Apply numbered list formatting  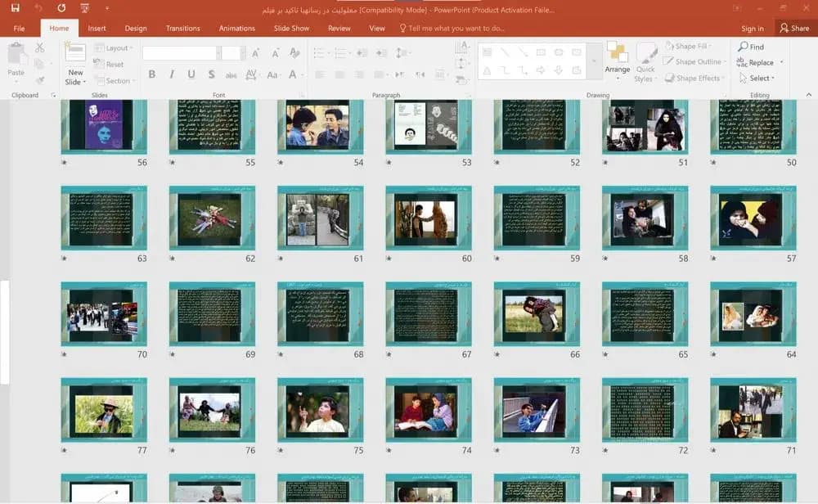click(342, 53)
